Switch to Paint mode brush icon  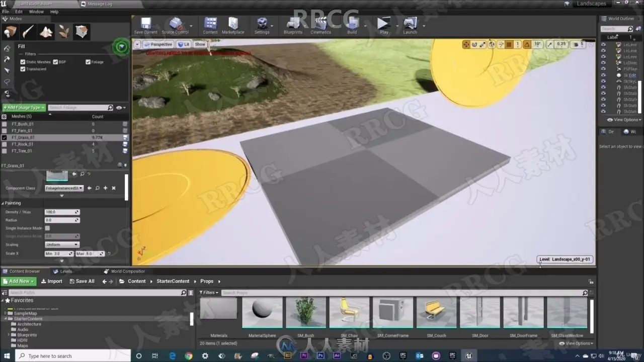[x=28, y=32]
